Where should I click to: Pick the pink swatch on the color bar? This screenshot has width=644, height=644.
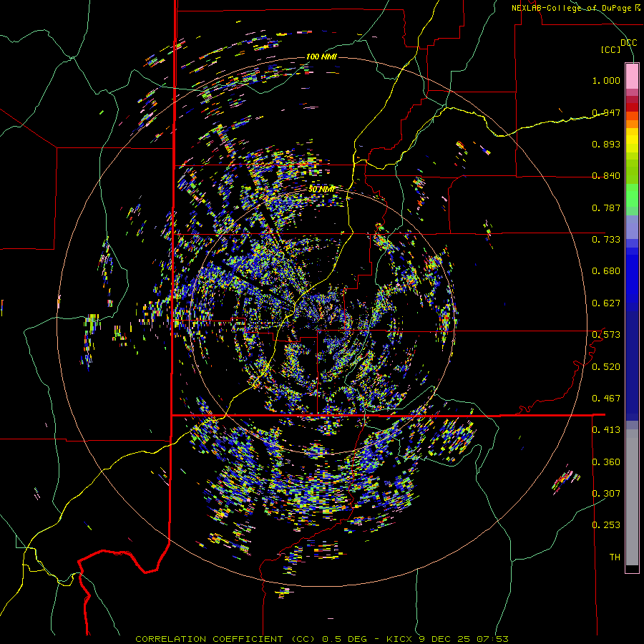(632, 77)
